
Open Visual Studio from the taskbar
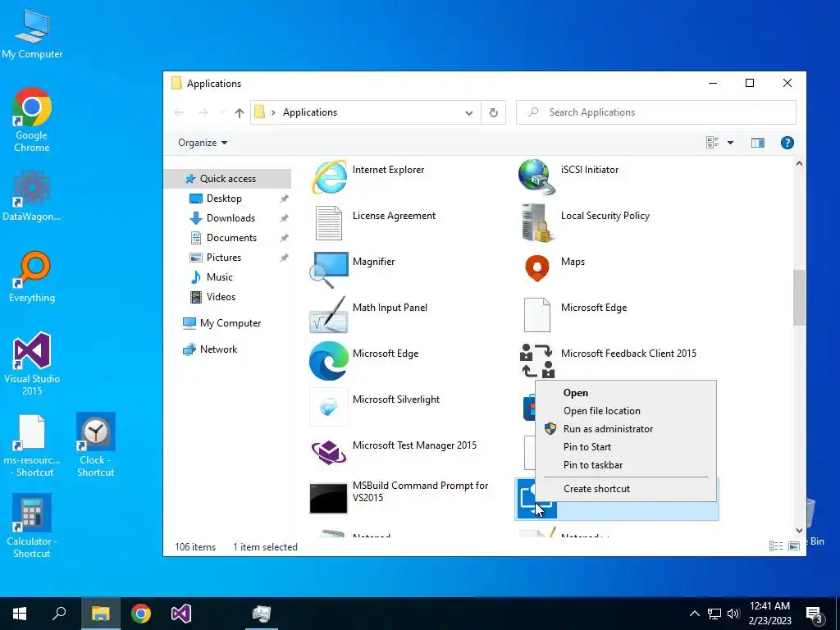coord(181,614)
